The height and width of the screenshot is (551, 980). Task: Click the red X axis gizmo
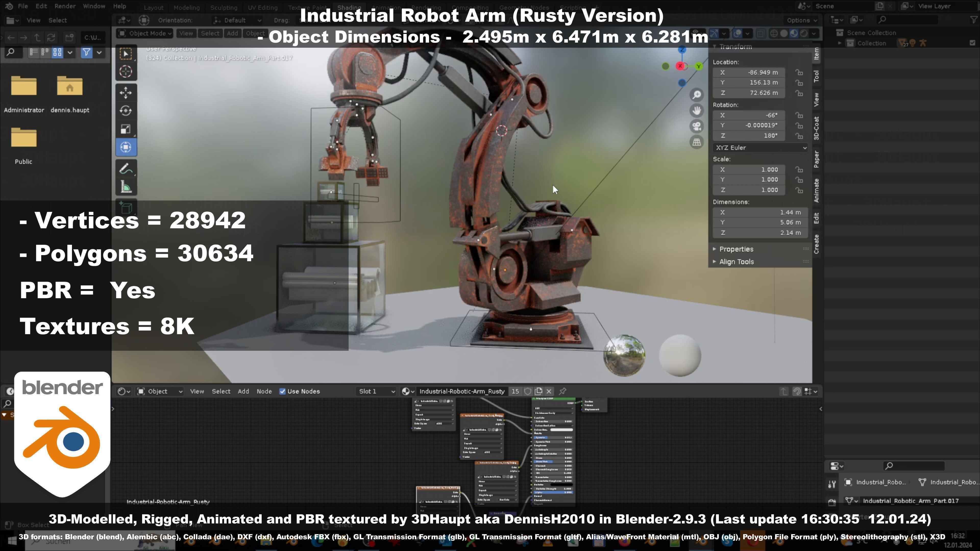pyautogui.click(x=680, y=66)
